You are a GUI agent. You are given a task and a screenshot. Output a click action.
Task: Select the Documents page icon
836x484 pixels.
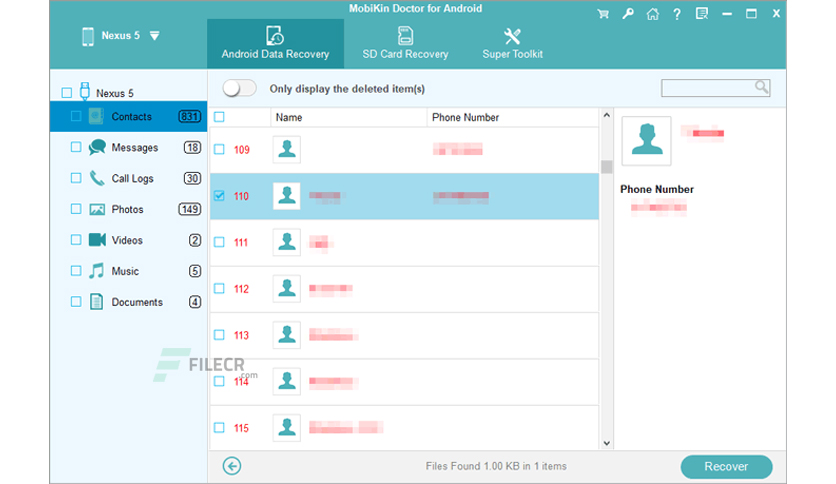tap(97, 302)
